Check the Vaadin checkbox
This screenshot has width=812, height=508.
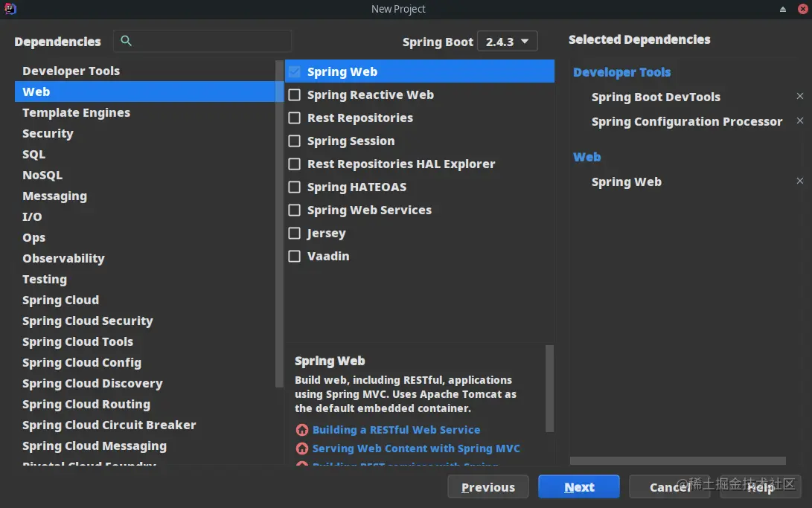294,256
